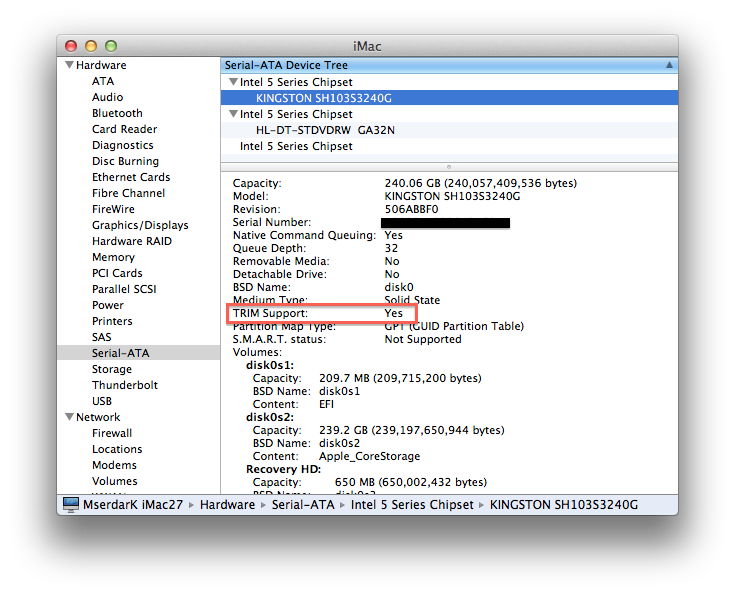Click the disk0s2 volume heading
The image size is (735, 594).
(x=270, y=417)
